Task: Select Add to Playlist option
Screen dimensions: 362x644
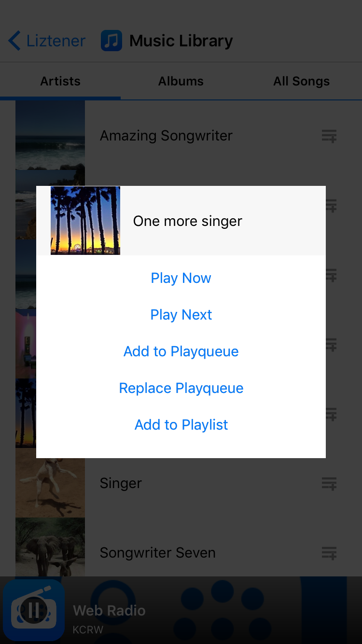Action: [181, 425]
